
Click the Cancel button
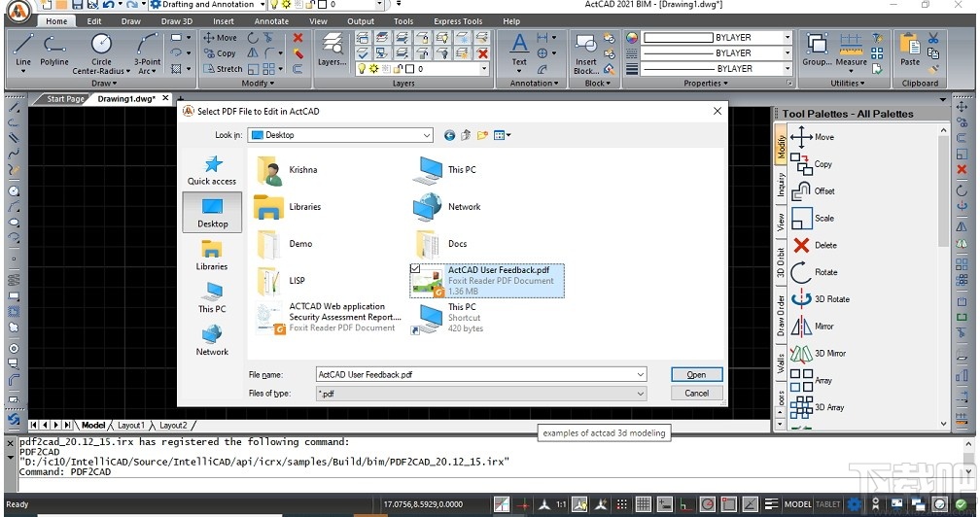tap(696, 394)
